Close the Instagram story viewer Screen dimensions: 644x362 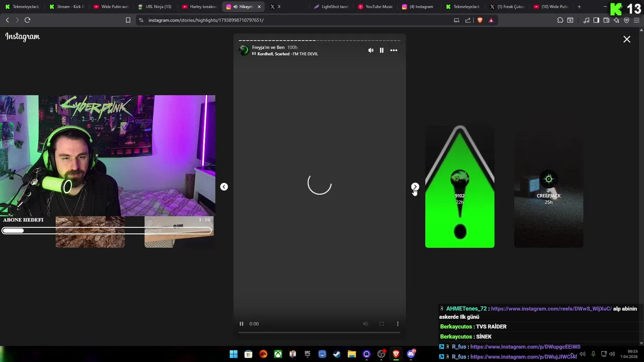[627, 39]
